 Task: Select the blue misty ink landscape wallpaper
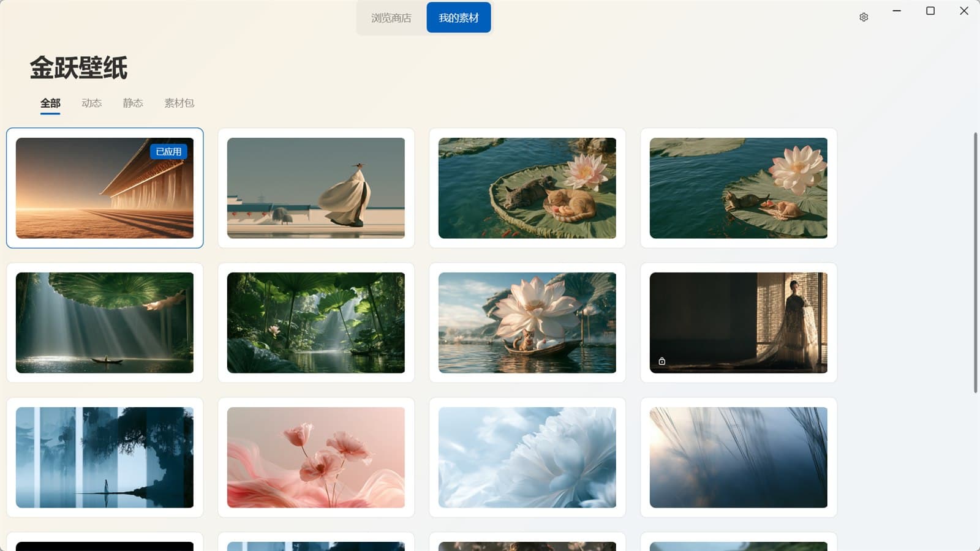coord(105,457)
